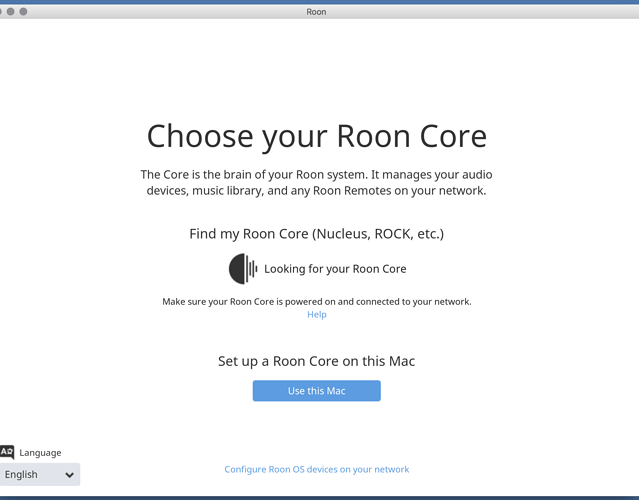639x500 pixels.
Task: Click the Use this Mac button
Action: [x=317, y=390]
